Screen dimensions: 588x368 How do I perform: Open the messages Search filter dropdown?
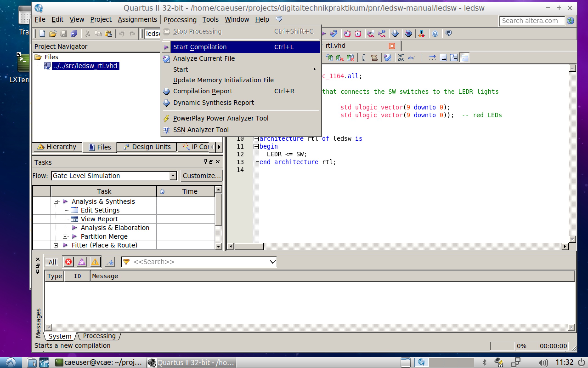point(273,262)
